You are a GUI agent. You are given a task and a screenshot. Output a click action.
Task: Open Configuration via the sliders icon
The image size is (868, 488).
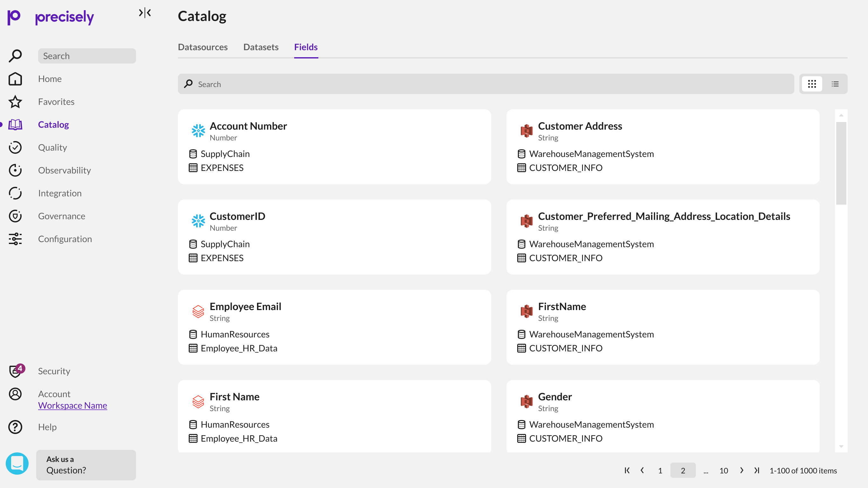[x=15, y=239]
